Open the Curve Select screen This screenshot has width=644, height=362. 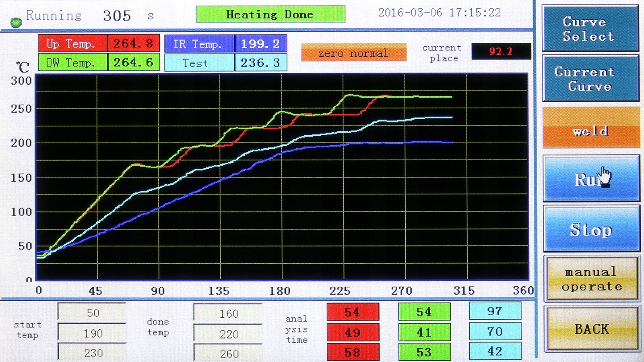[590, 28]
